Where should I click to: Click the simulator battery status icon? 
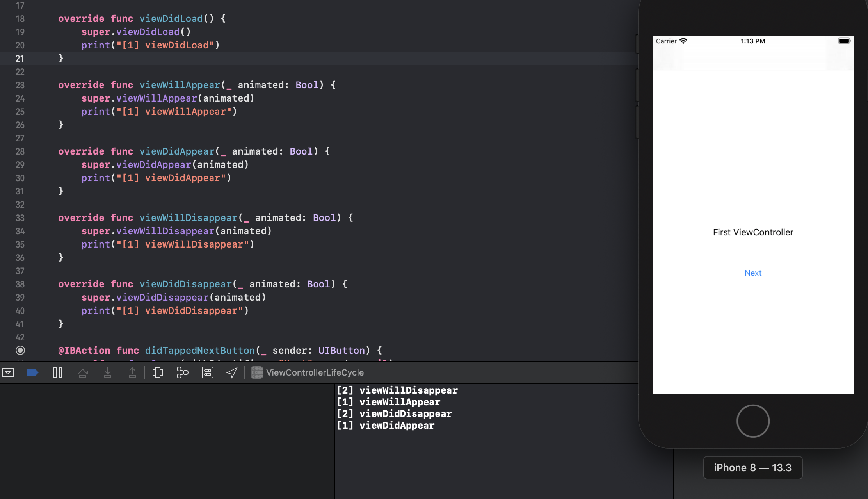tap(843, 41)
